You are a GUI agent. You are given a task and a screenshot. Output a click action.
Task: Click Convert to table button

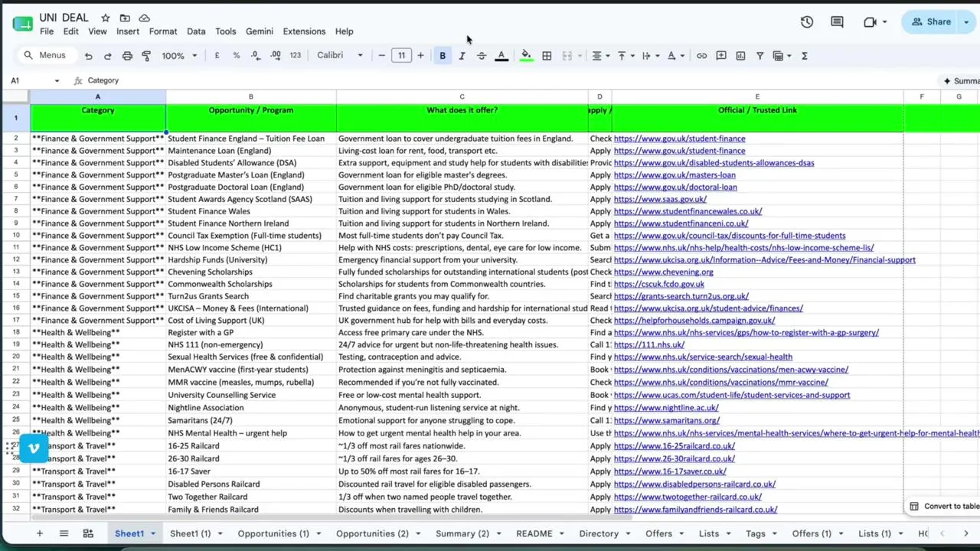pos(945,506)
